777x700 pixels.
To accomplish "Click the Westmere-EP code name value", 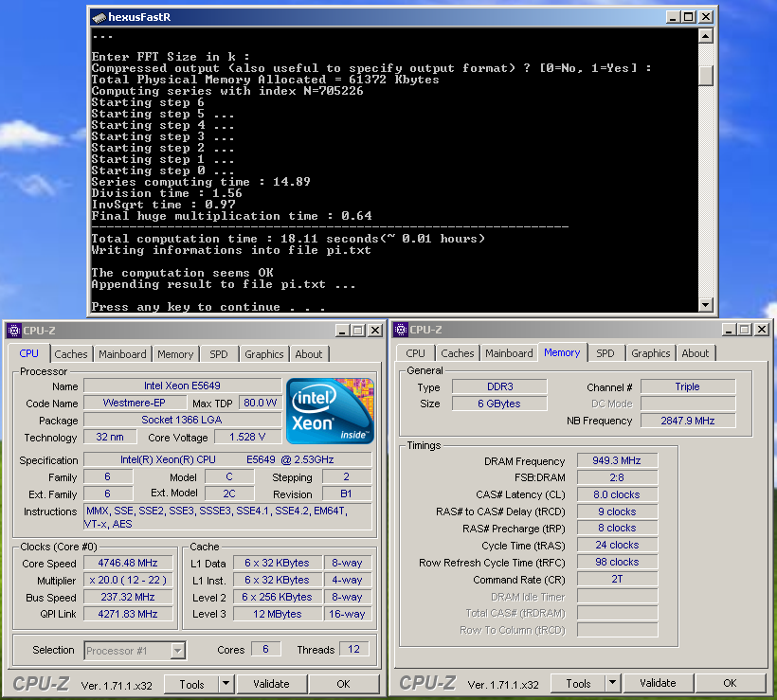I will pos(134,403).
